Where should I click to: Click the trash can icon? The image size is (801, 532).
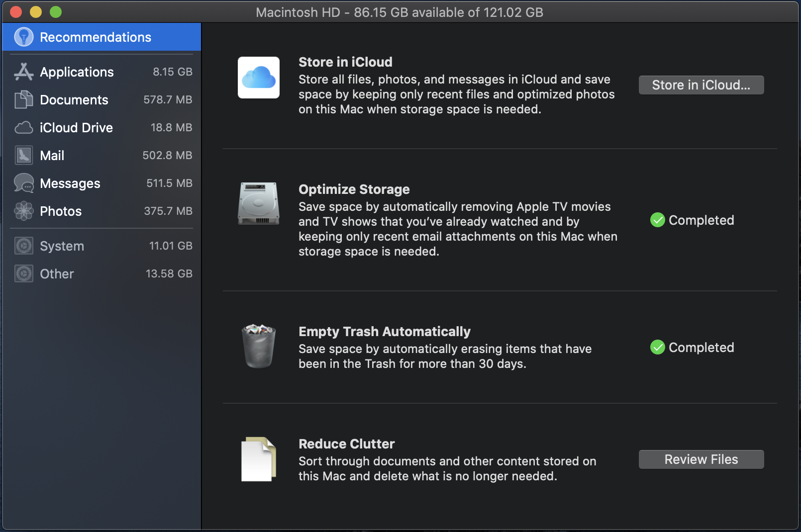pyautogui.click(x=258, y=346)
